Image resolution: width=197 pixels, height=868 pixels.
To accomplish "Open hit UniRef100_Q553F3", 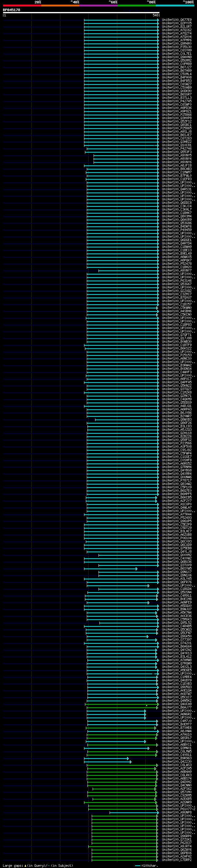I will [x=176, y=152].
